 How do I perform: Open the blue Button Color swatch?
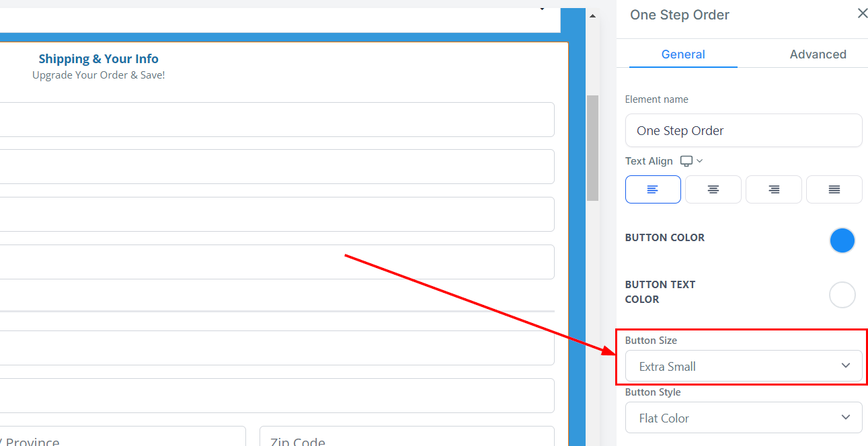click(842, 240)
